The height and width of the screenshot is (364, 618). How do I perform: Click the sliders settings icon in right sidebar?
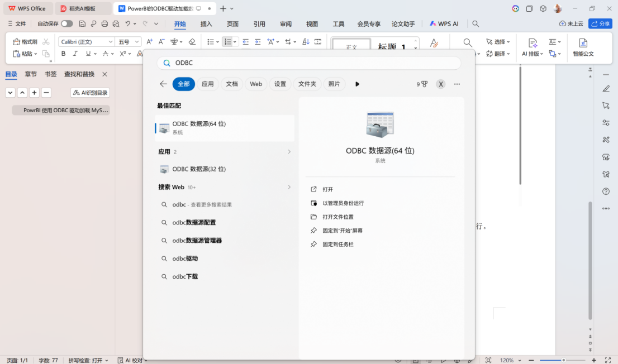click(x=606, y=123)
